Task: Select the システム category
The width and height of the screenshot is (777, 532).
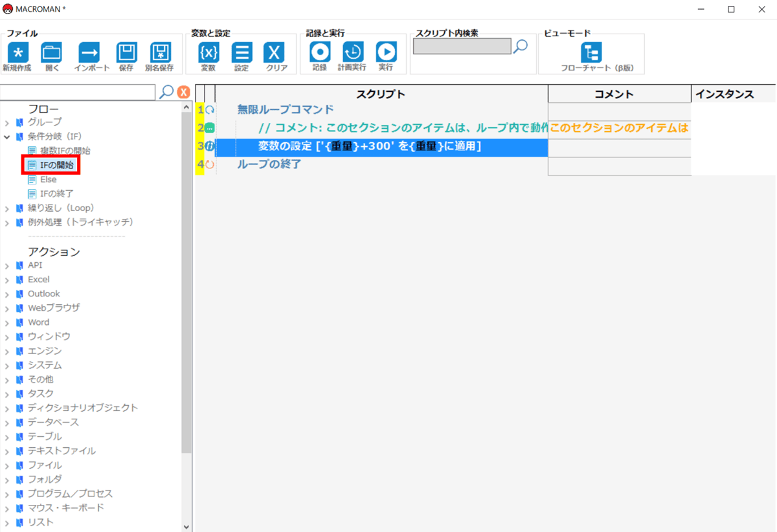Action: [45, 365]
